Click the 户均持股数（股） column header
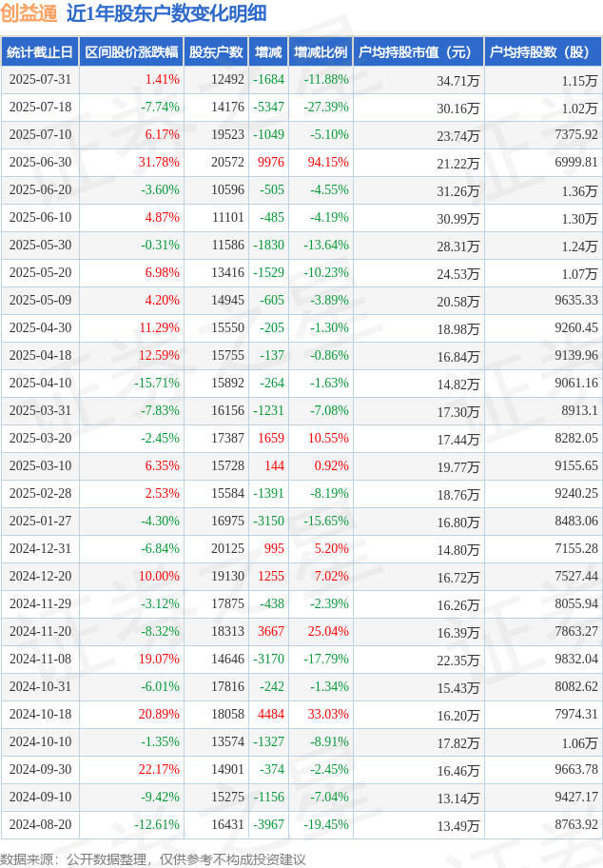 point(543,52)
